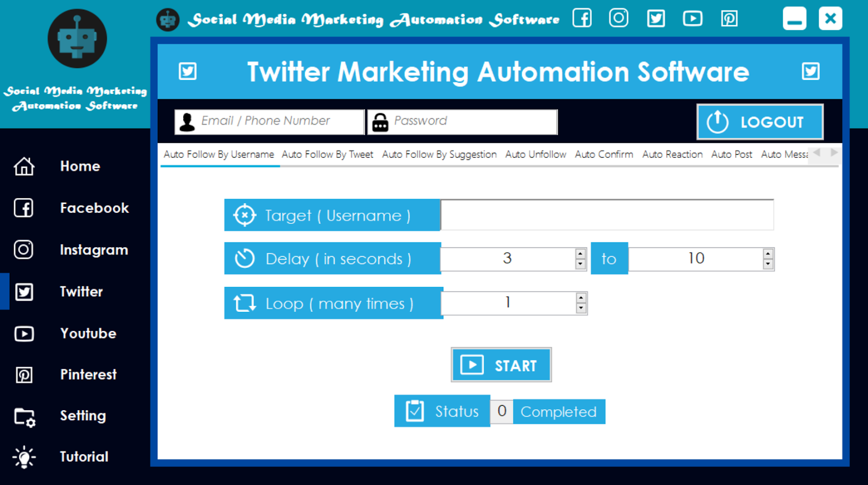Open the Tutorial menu item
The image size is (868, 485).
pyautogui.click(x=84, y=457)
